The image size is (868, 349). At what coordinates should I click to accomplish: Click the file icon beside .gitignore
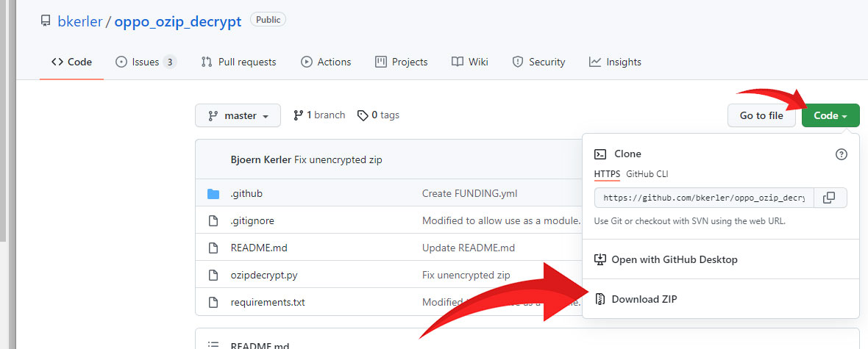pyautogui.click(x=213, y=220)
